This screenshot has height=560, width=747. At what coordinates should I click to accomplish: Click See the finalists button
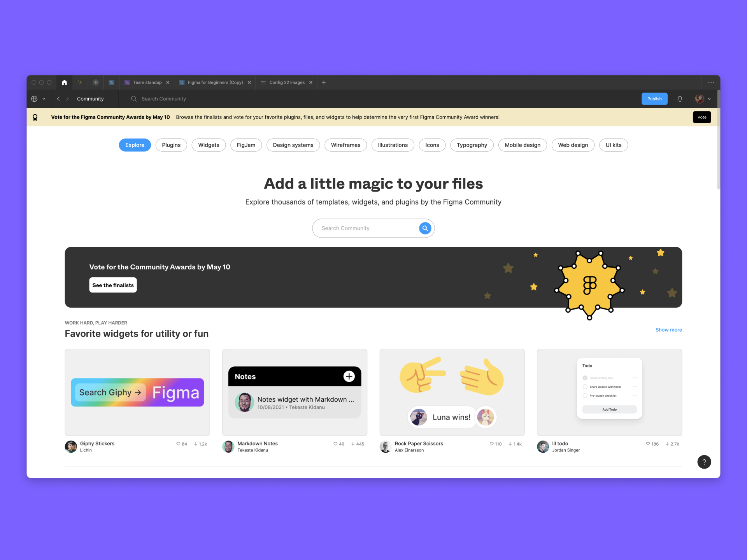click(x=112, y=285)
